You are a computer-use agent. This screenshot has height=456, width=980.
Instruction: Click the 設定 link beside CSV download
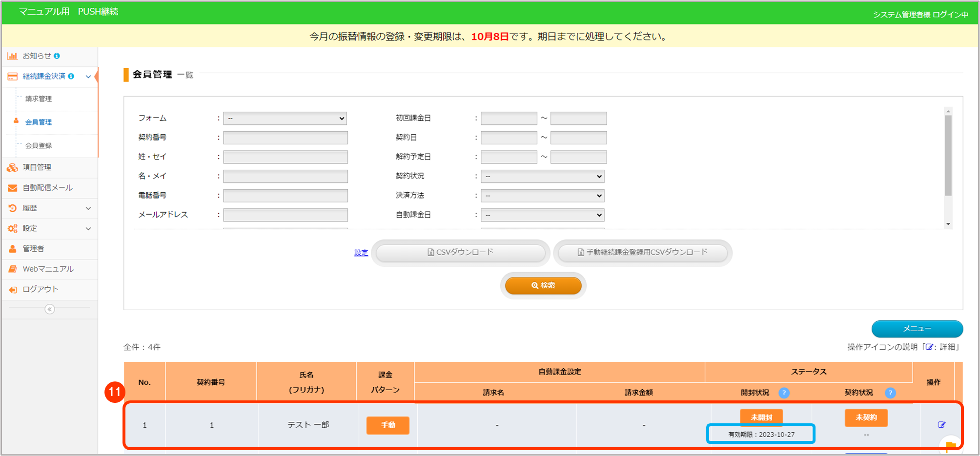tap(361, 253)
